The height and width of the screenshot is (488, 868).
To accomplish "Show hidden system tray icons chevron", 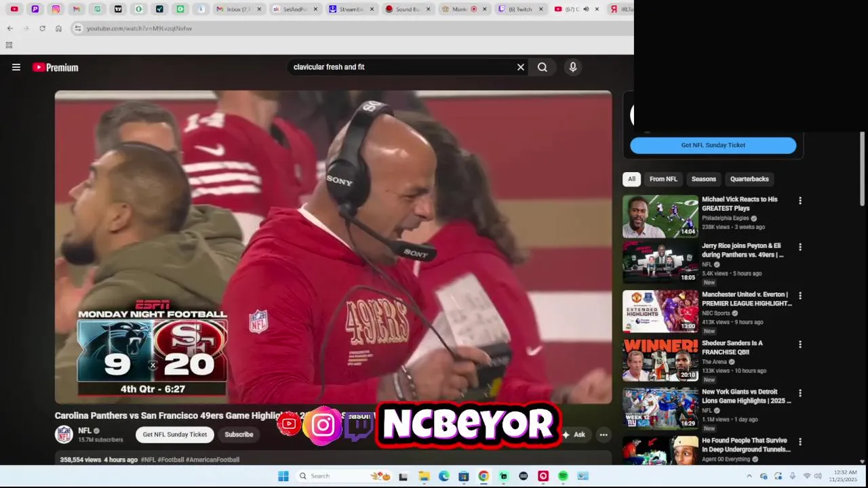I will (749, 476).
